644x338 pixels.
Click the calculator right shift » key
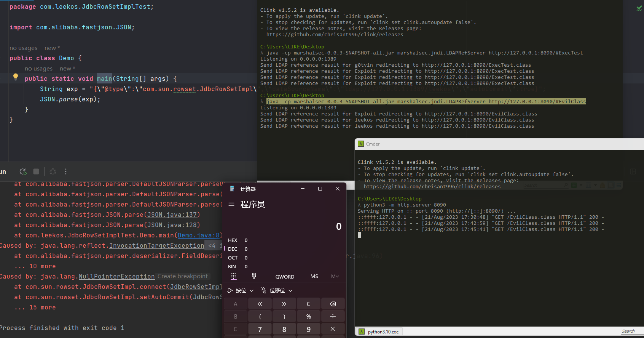point(284,304)
